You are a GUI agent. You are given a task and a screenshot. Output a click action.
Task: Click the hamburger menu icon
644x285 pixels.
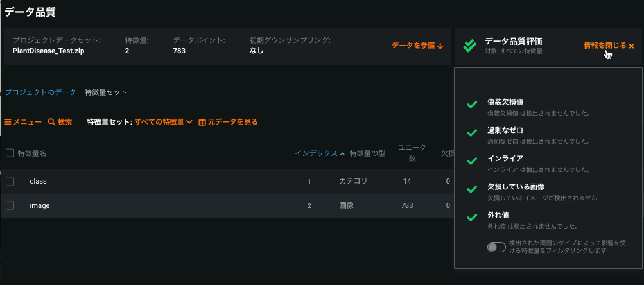[x=8, y=122]
